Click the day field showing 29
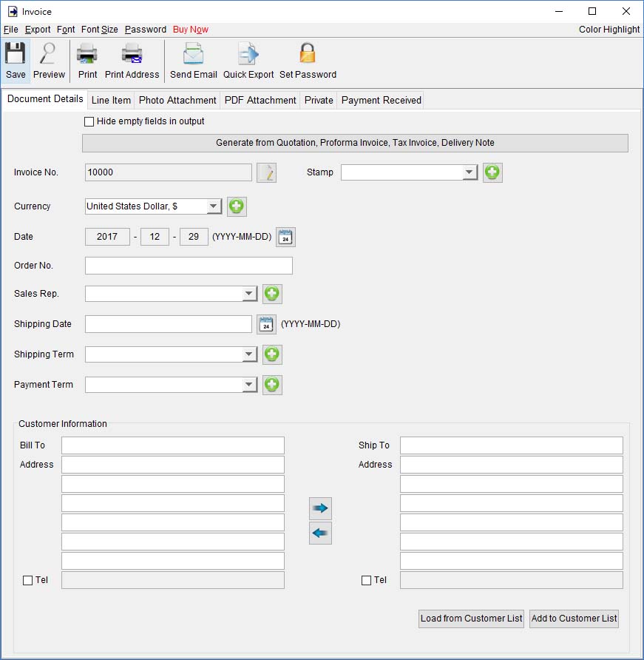The height and width of the screenshot is (660, 644). [194, 237]
